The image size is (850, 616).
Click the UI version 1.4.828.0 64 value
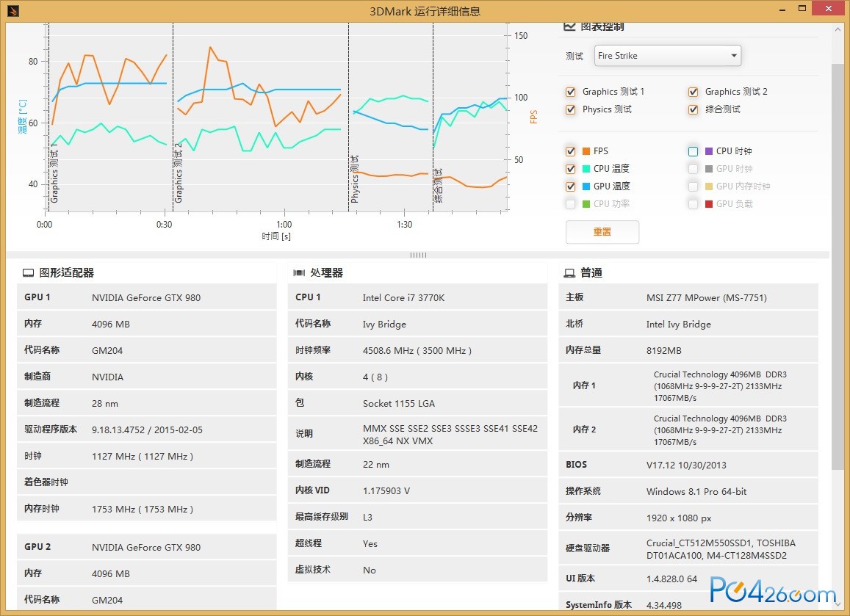671,579
